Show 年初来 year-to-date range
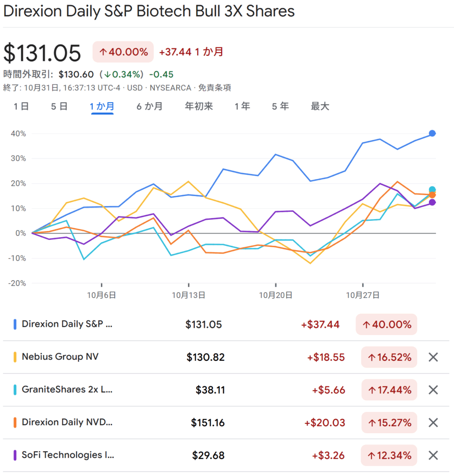Screen dimensions: 454x476 point(199,106)
